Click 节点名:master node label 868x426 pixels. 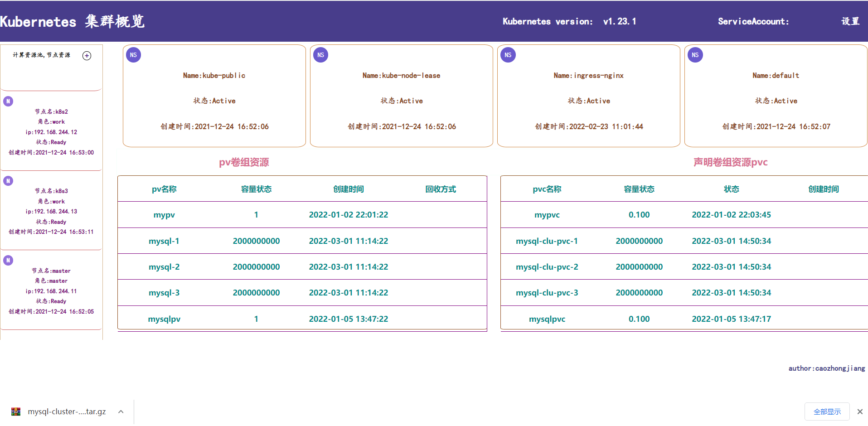pos(51,271)
